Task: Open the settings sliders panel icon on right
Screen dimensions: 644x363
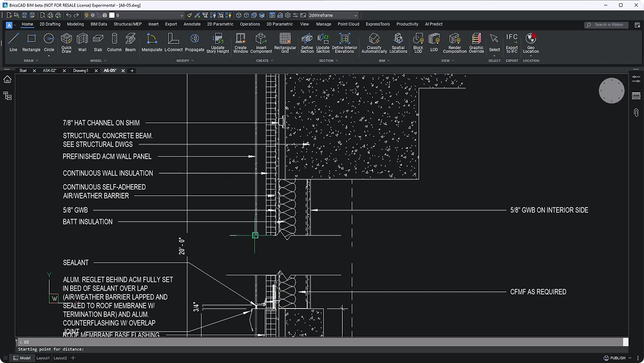Action: click(x=636, y=79)
